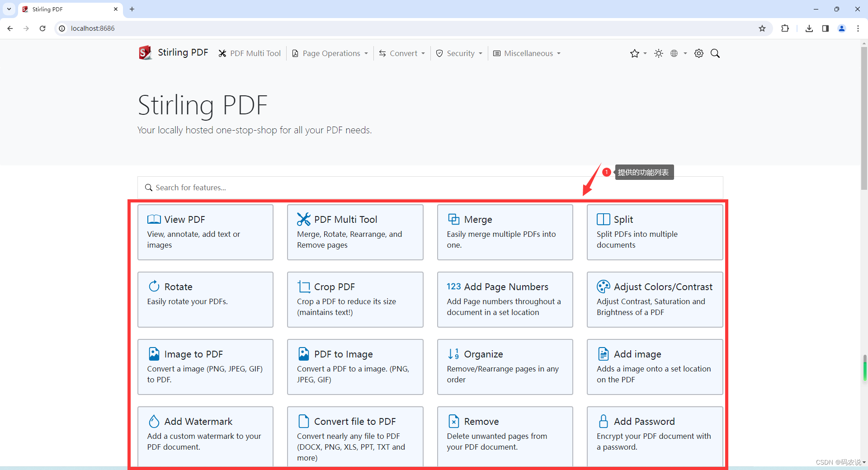Screen dimensions: 868x470
Task: Open the Chrome downloads icon
Action: tap(809, 28)
